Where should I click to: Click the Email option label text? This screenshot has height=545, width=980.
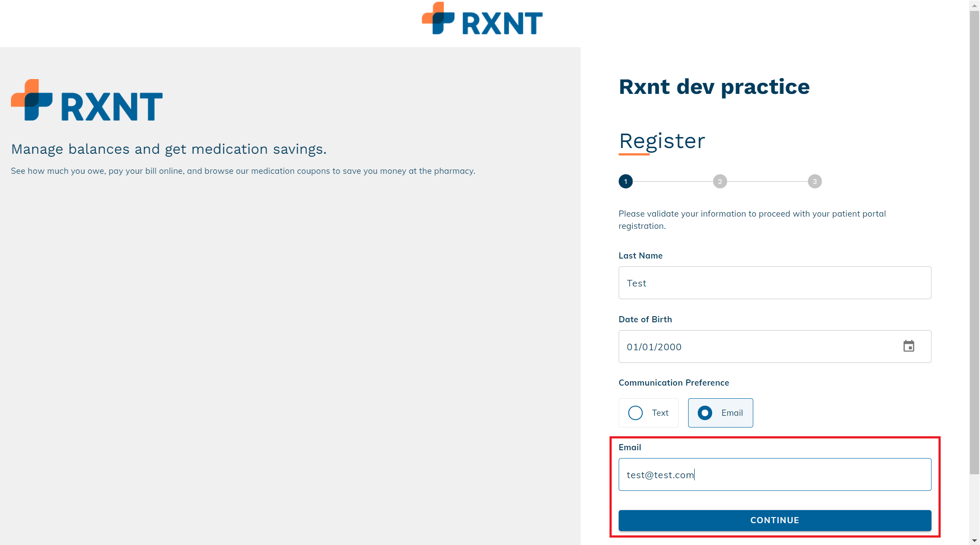[x=732, y=413]
